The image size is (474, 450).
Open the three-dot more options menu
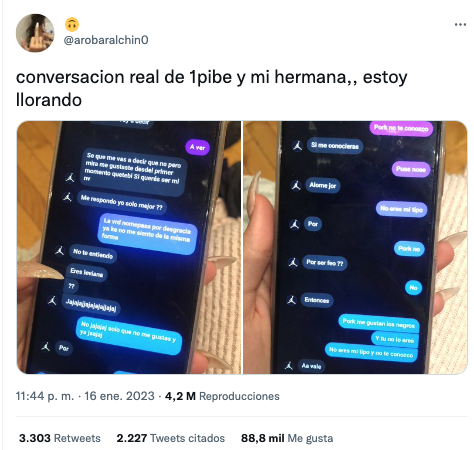460,24
